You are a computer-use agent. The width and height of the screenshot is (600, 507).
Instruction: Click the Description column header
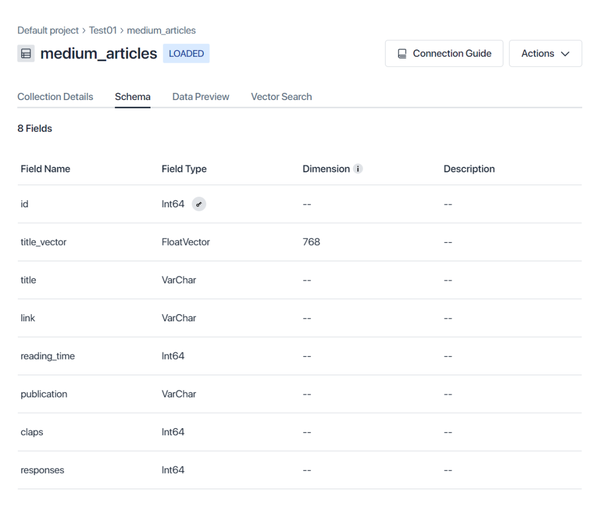(x=469, y=169)
